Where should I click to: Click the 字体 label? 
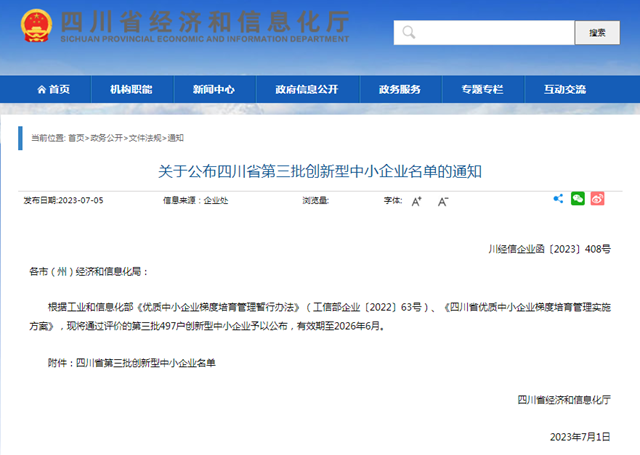pos(393,200)
